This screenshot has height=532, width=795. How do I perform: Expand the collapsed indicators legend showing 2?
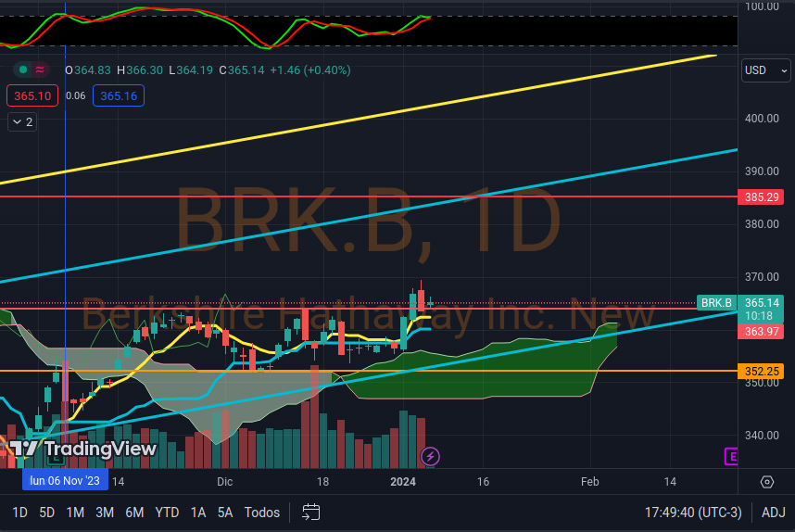22,121
